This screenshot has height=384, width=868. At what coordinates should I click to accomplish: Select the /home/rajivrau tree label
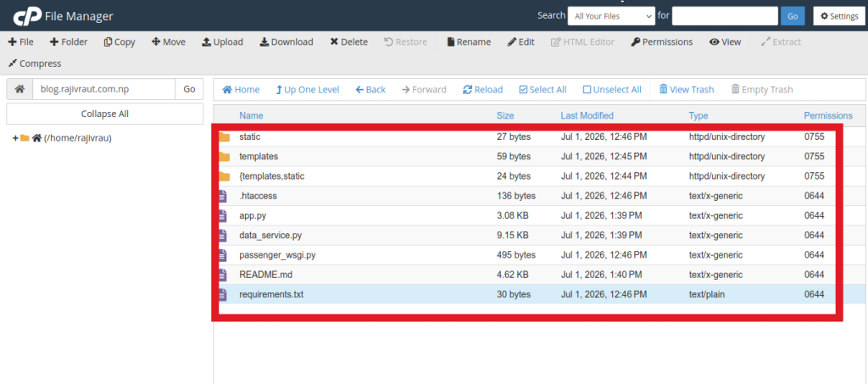tap(78, 138)
